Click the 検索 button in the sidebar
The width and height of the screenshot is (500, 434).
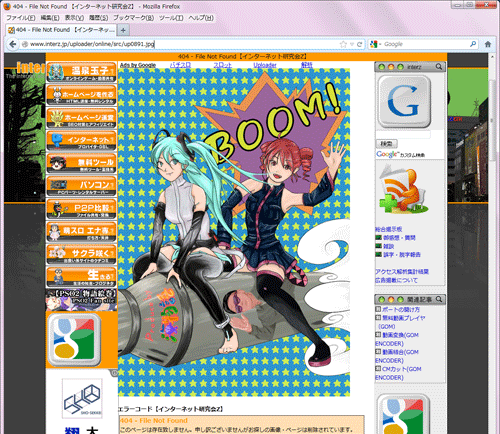pyautogui.click(x=386, y=144)
